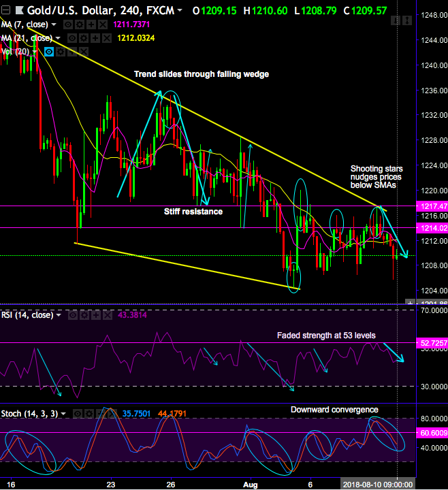Click the MA 7 value 1211.7371

click(131, 24)
